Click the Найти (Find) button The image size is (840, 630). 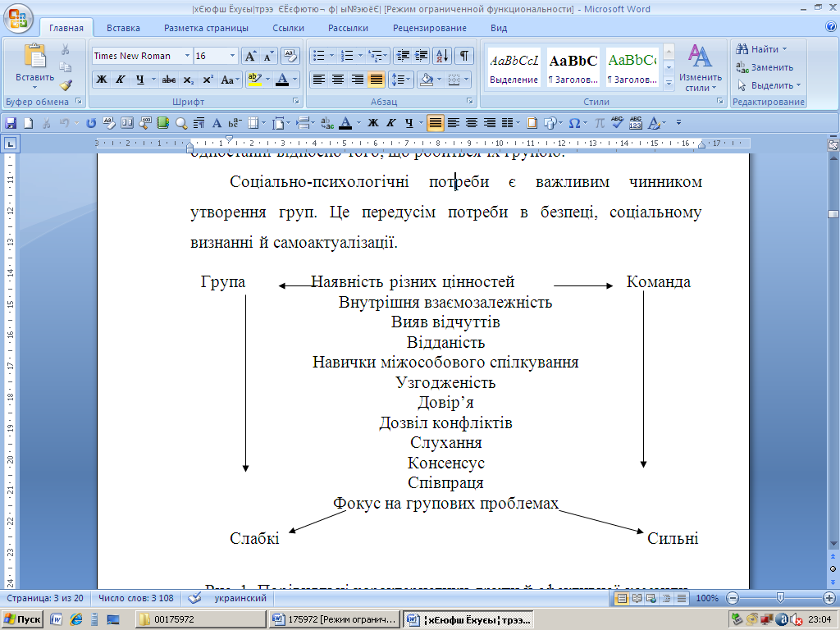point(760,49)
